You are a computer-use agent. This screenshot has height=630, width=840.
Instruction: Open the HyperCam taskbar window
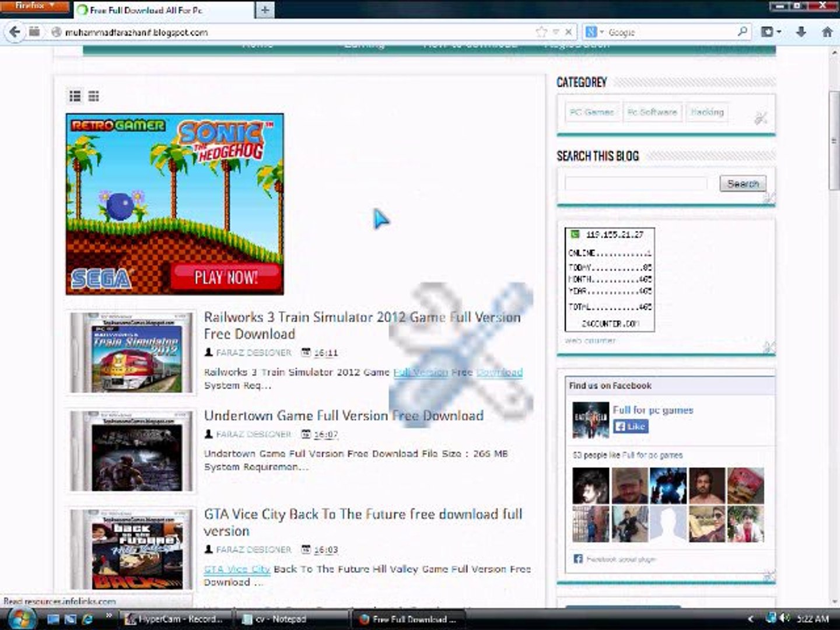175,619
